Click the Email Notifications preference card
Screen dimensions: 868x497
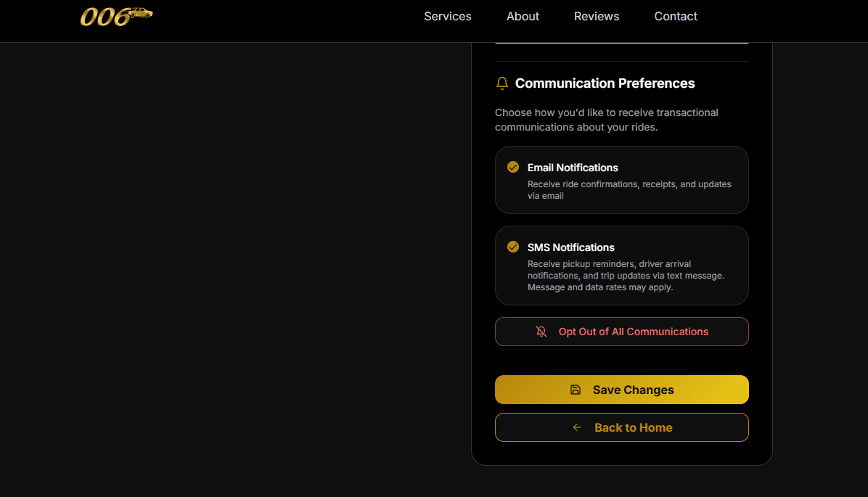pyautogui.click(x=621, y=180)
